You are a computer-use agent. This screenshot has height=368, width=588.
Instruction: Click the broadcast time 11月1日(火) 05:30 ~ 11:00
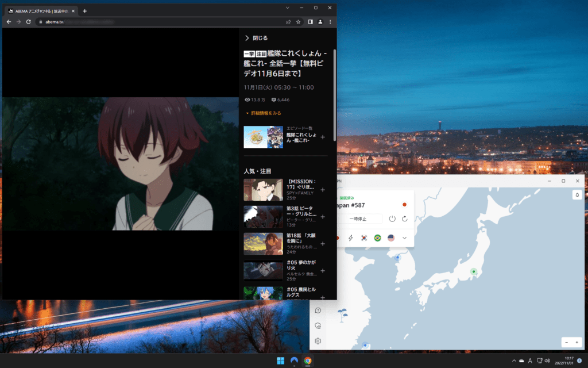[x=278, y=87]
